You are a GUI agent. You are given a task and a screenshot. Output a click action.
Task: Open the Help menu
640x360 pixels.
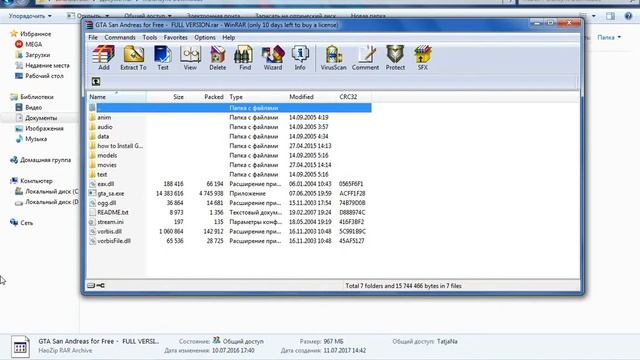tap(229, 38)
